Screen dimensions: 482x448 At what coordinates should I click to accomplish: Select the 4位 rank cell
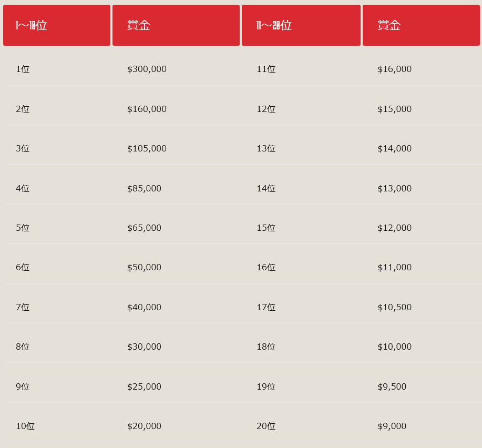[x=23, y=189]
